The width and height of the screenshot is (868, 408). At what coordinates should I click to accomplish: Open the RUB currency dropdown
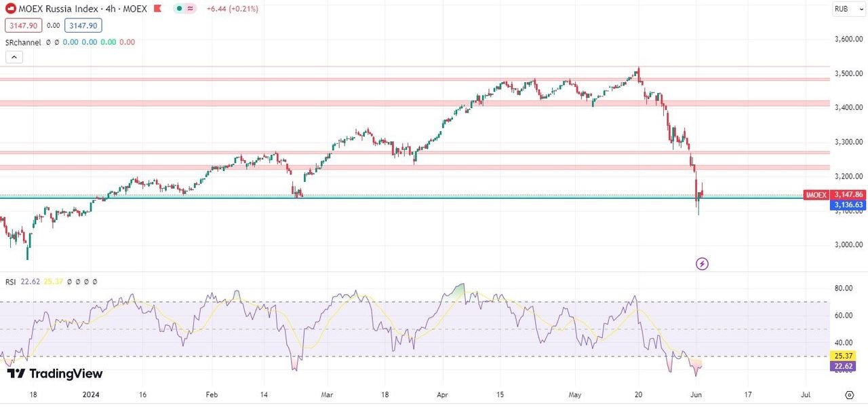[x=844, y=9]
